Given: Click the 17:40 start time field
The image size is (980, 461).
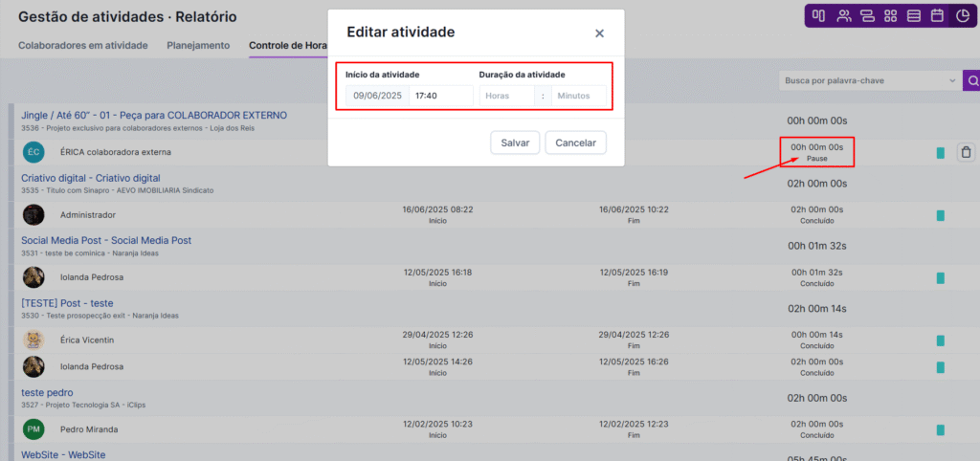Looking at the screenshot, I should (x=441, y=97).
